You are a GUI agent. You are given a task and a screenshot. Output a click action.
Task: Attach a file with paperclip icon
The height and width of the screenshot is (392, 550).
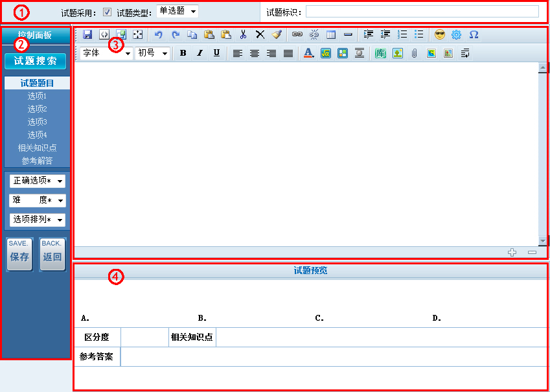coord(414,53)
